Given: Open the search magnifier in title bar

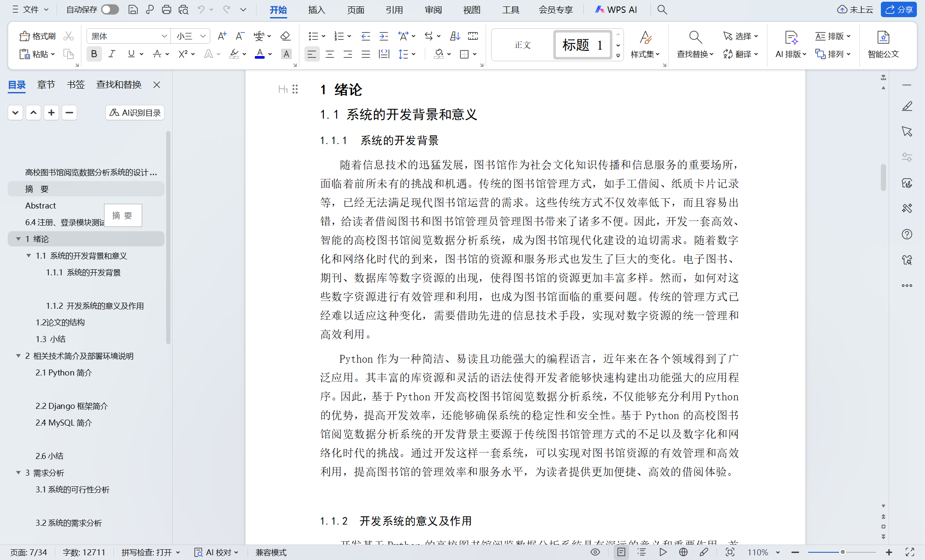Looking at the screenshot, I should 662,9.
